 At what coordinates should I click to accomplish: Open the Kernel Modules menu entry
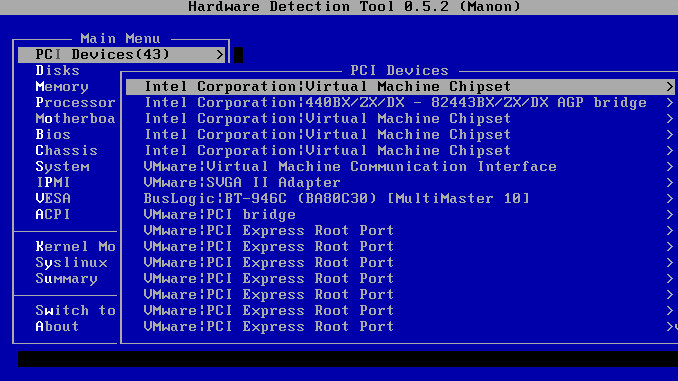coord(75,247)
